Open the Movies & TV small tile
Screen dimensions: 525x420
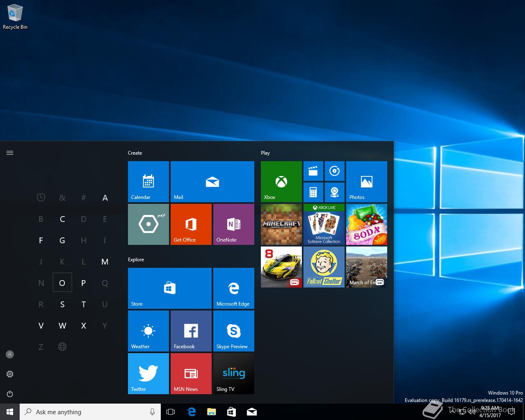313,171
